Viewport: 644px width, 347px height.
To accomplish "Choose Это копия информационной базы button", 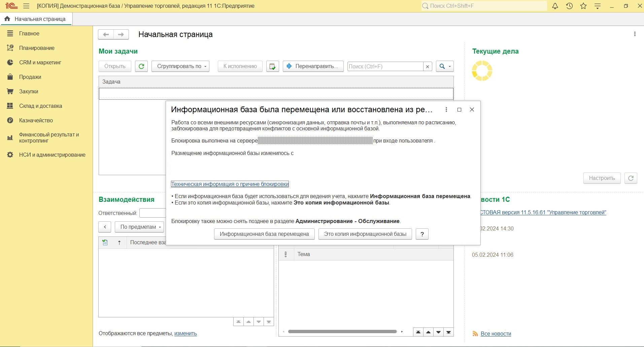I will (x=365, y=234).
